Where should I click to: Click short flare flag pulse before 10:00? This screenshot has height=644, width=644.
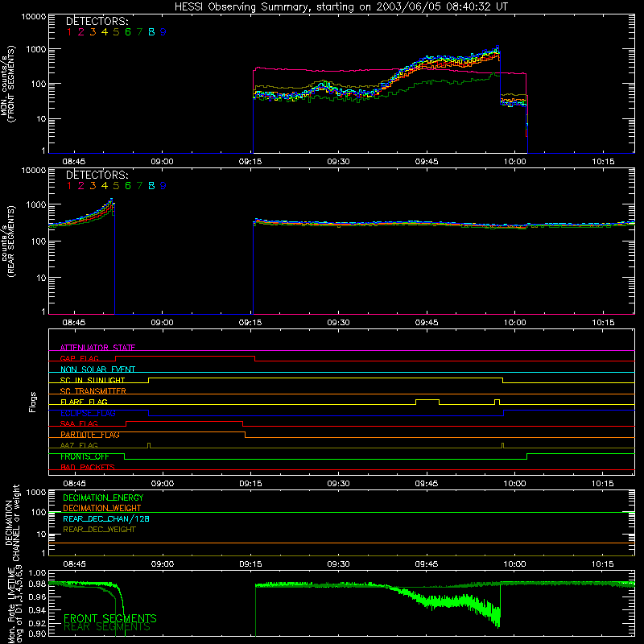point(497,402)
